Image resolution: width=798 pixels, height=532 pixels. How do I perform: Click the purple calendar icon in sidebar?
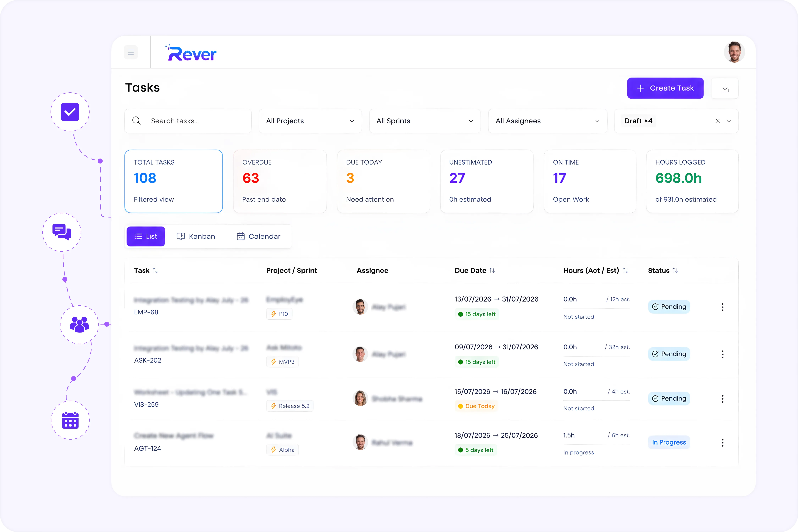pyautogui.click(x=70, y=420)
